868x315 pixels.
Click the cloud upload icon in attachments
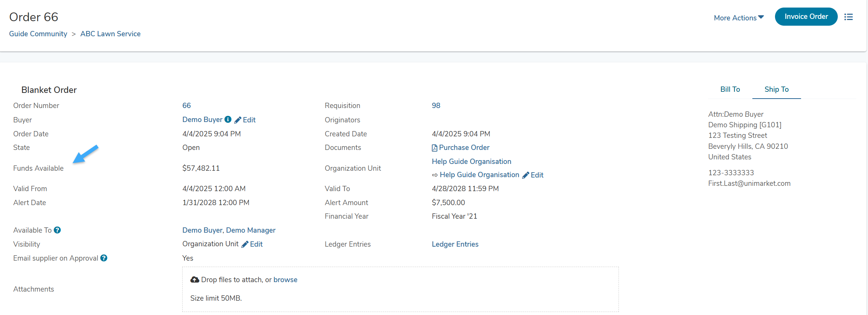195,279
